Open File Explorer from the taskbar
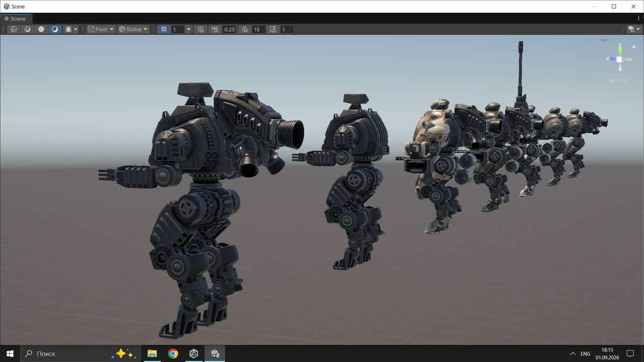Image resolution: width=644 pixels, height=362 pixels. point(152,353)
